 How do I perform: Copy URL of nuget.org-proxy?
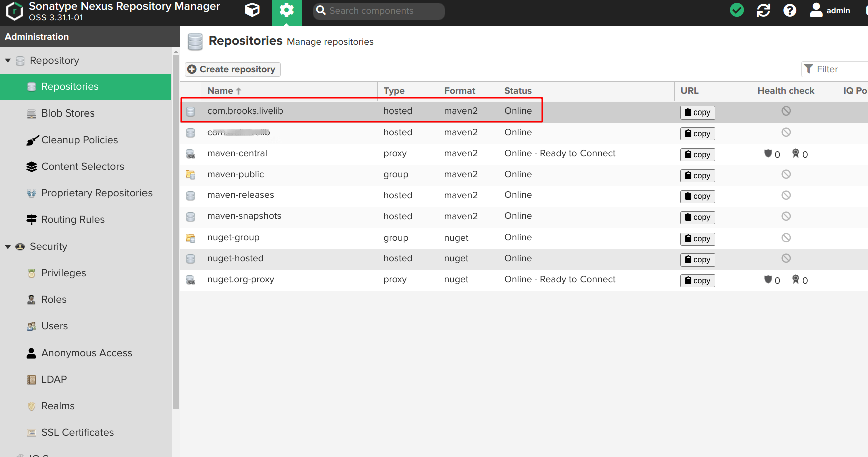[x=697, y=281]
